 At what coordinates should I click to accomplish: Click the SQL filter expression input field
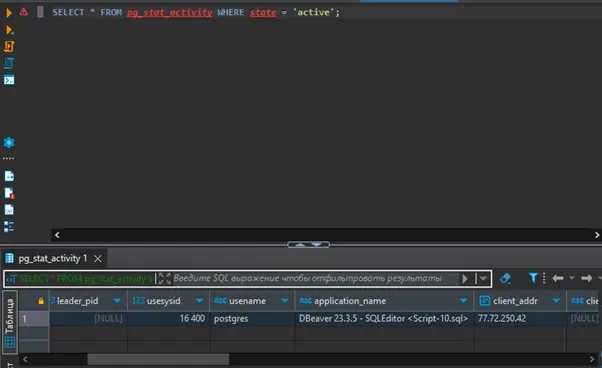click(x=315, y=278)
